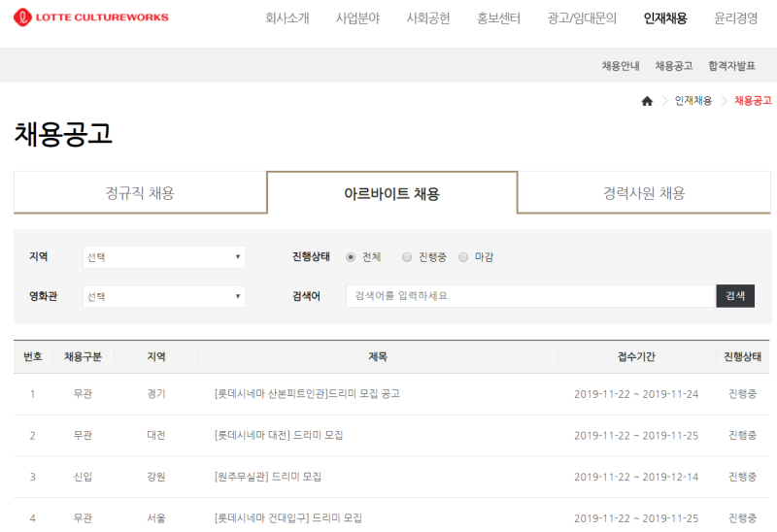Open the 롯데시네마 건대입구 드리미 모집 posting
The image size is (777, 532).
point(287,518)
